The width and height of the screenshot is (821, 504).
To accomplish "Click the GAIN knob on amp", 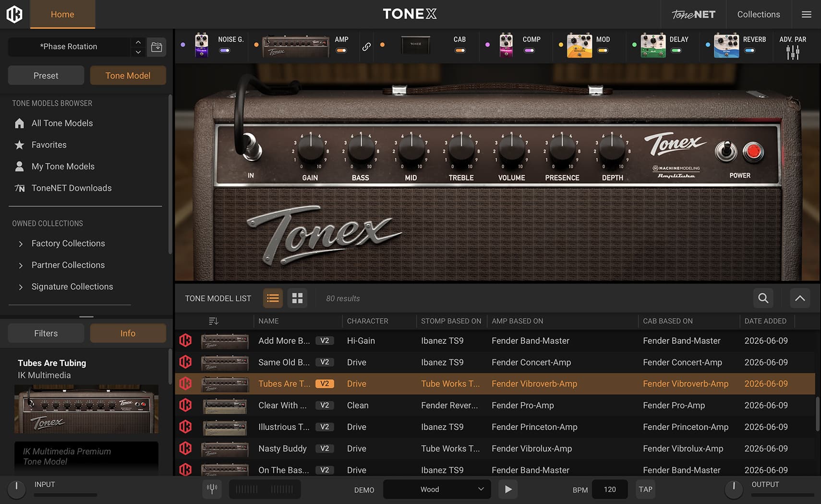I will click(x=311, y=147).
